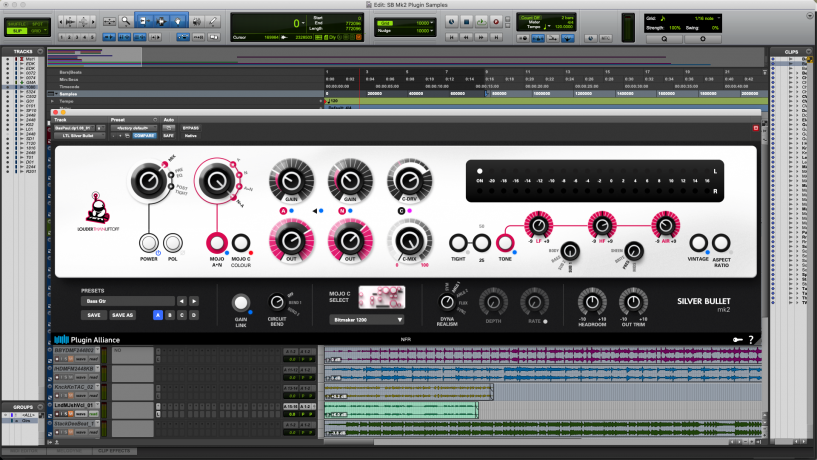This screenshot has width=817, height=460.
Task: Click the key license icon
Action: click(x=737, y=340)
